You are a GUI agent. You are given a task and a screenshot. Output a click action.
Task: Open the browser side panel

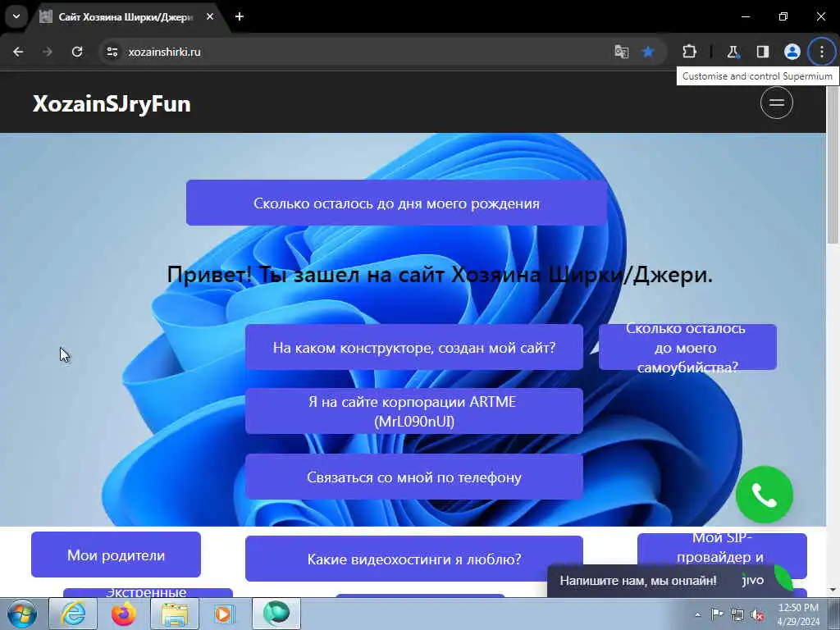click(762, 52)
